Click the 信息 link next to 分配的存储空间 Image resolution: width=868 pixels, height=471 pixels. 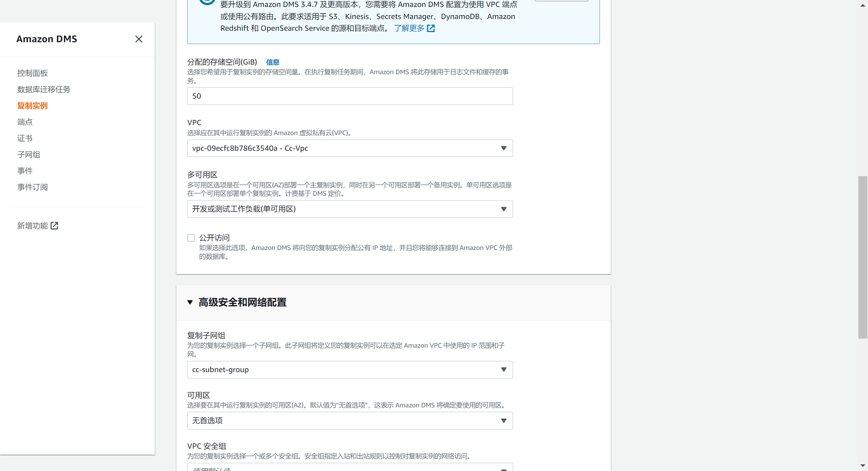click(273, 62)
